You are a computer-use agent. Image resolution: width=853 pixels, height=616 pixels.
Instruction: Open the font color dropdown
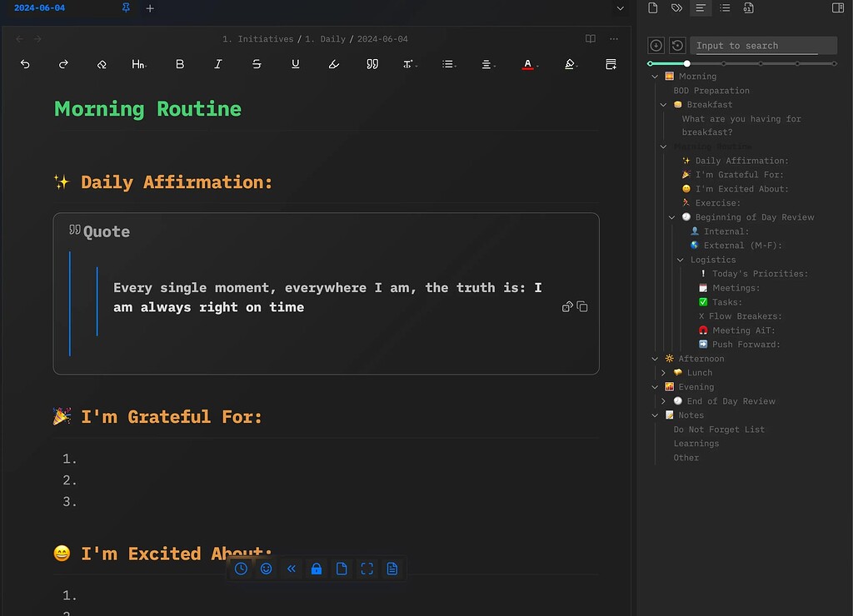click(528, 64)
